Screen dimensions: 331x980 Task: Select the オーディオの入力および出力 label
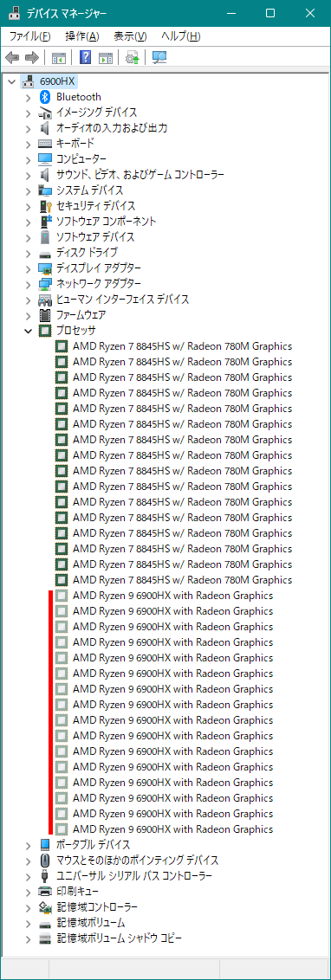tap(112, 128)
